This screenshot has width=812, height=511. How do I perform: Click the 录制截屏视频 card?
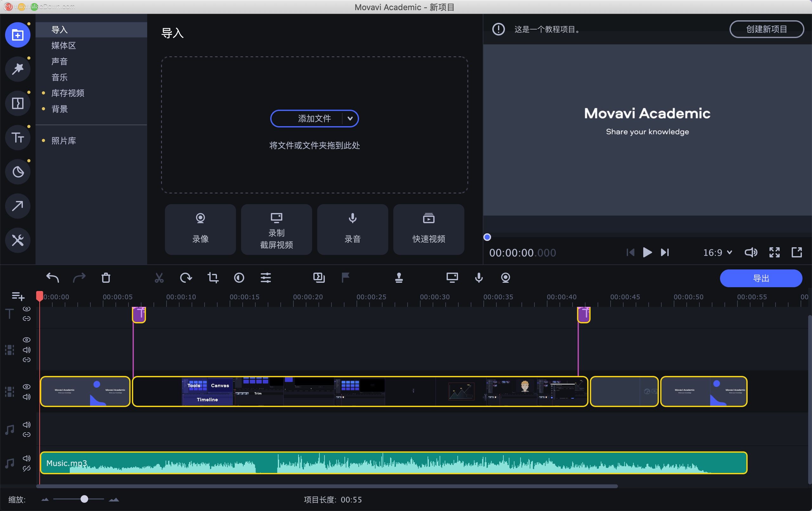click(277, 230)
